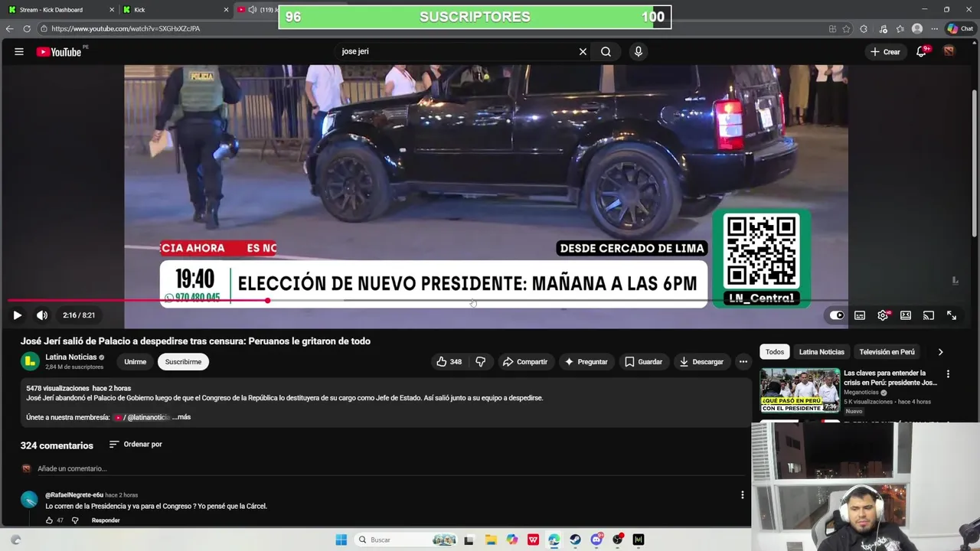The image size is (980, 551).
Task: Close the 'Kick' browser tab
Action: pos(226,9)
